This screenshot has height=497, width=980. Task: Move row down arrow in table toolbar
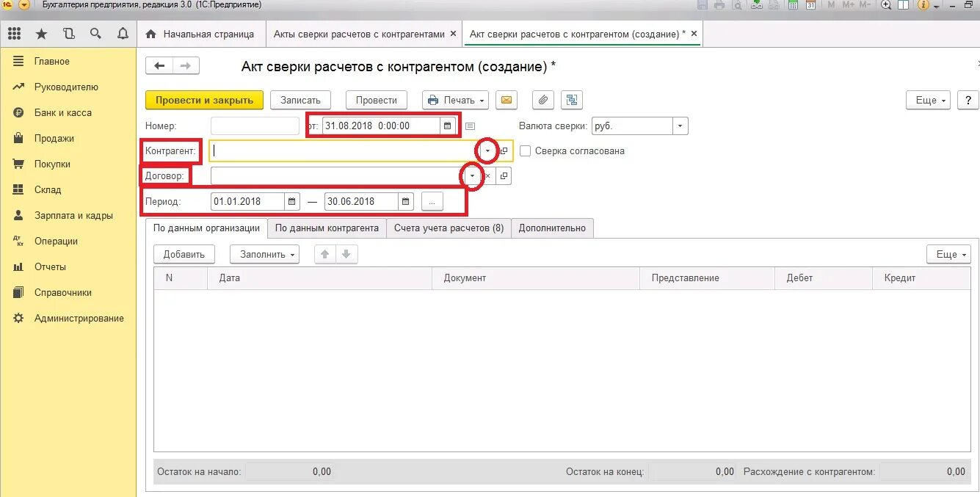pos(346,255)
